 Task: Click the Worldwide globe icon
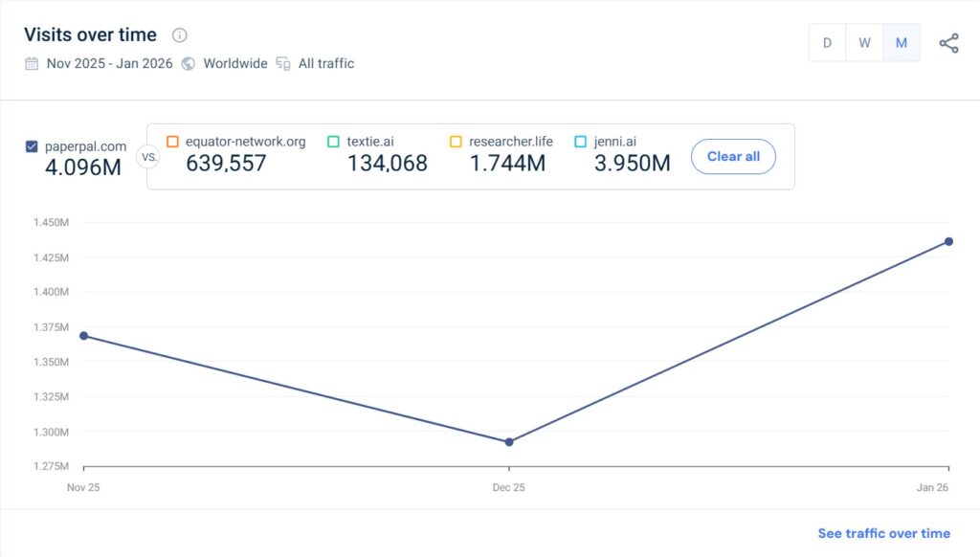point(188,63)
